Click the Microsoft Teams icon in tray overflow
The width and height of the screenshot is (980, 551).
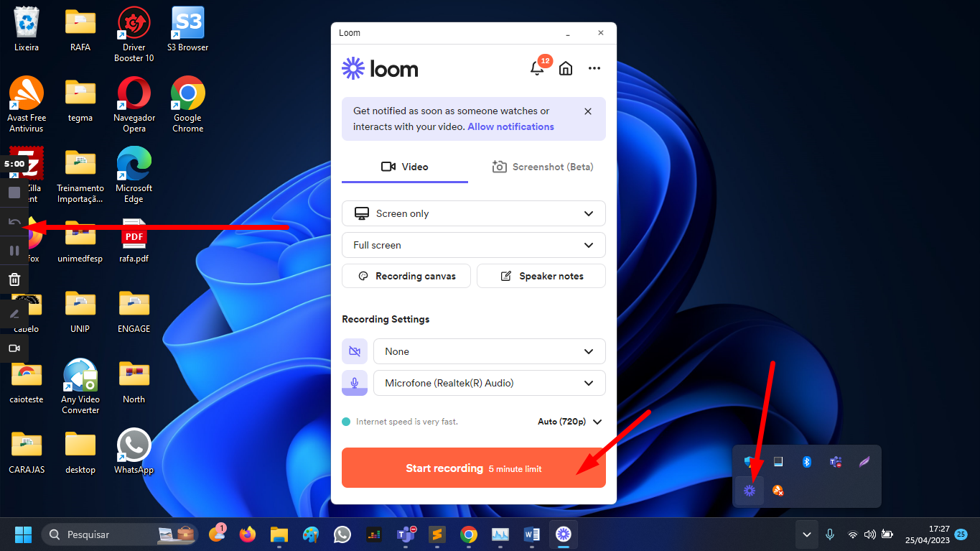[836, 462]
